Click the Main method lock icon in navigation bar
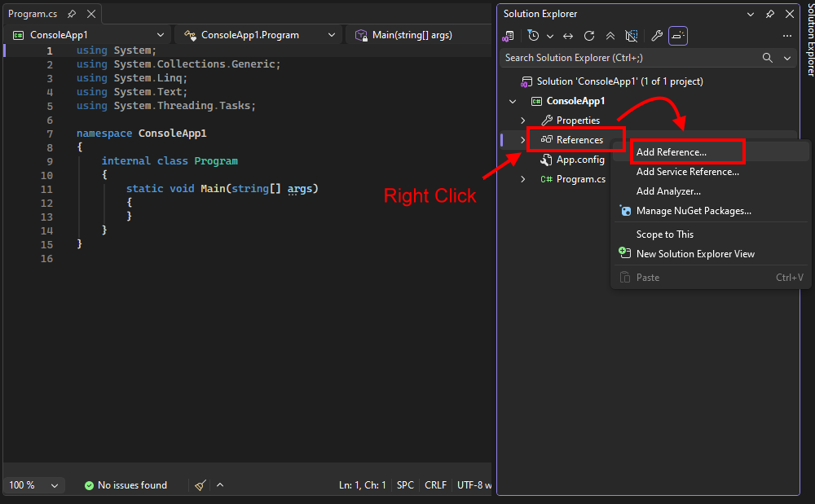The height and width of the screenshot is (504, 815). [x=361, y=35]
